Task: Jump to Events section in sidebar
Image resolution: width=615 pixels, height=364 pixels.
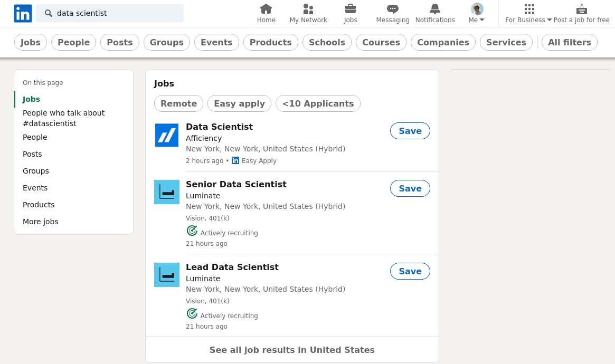Action: (x=35, y=188)
